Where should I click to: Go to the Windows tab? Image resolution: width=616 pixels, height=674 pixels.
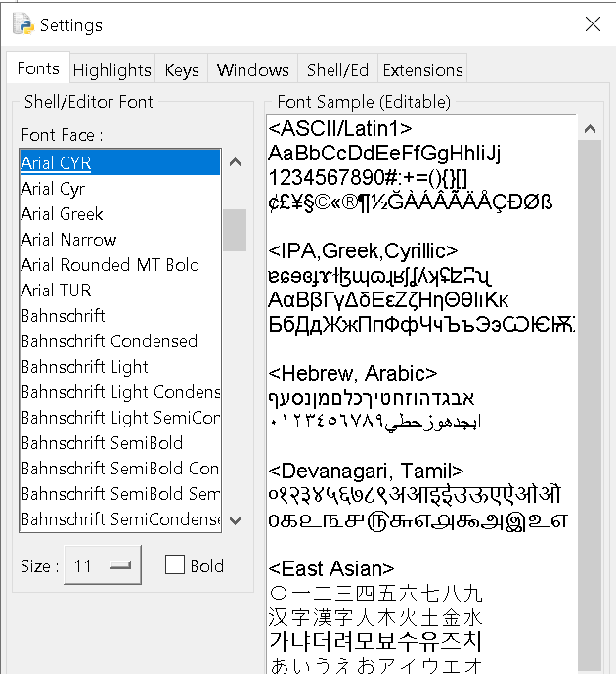252,70
